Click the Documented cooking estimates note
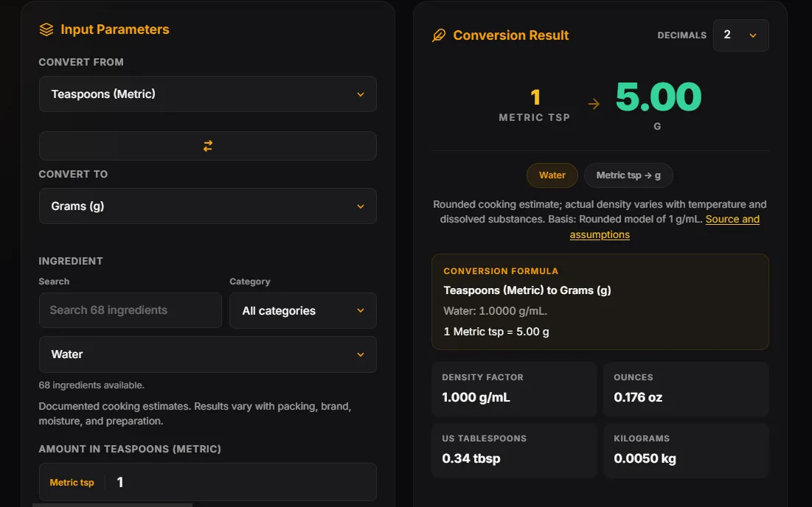The image size is (812, 507). pos(195,413)
